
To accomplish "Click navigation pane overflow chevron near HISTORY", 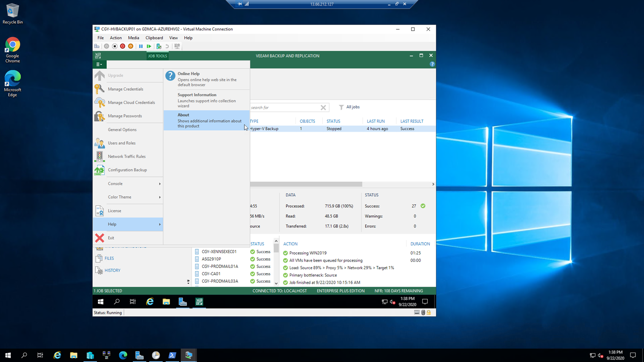I will [x=188, y=281].
